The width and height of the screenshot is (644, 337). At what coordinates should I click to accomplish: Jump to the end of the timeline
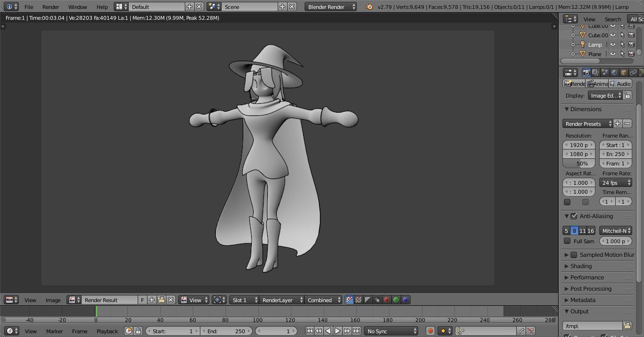(x=356, y=332)
